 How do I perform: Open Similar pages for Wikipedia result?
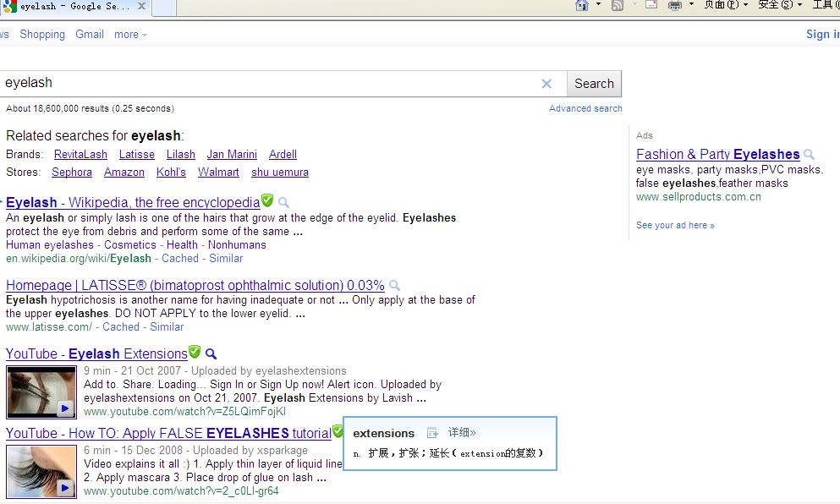pyautogui.click(x=226, y=258)
